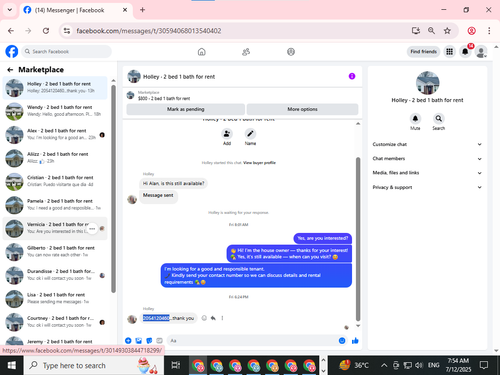Open the Cristian 2 bed 1 bath chat
Screen dimensions: 500x375
pyautogui.click(x=55, y=181)
